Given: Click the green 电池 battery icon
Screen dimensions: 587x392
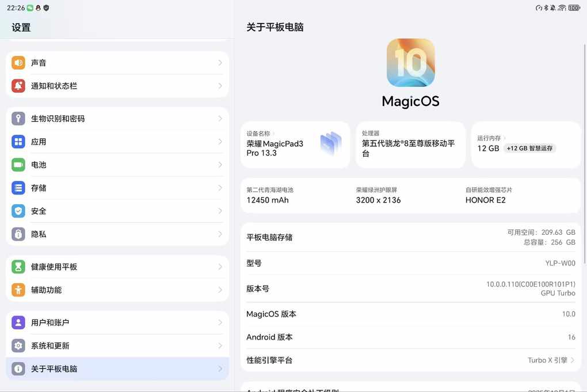Looking at the screenshot, I should coord(18,165).
